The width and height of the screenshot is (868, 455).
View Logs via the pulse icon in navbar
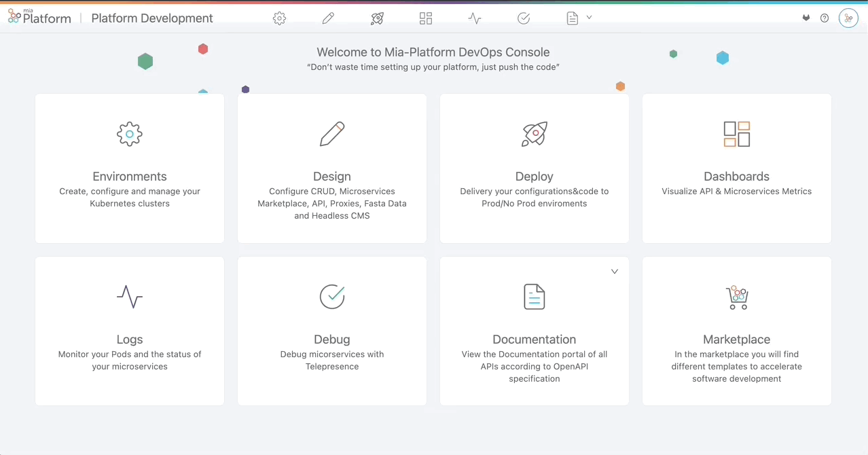(474, 18)
